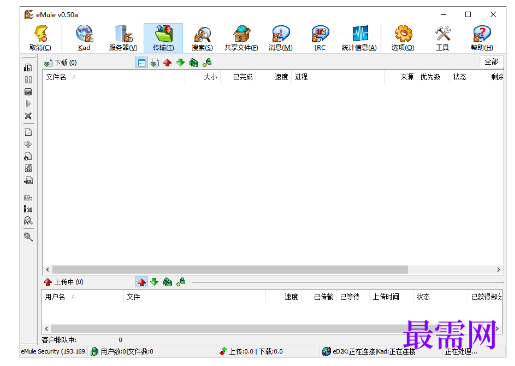Open the Kad network page
Image resolution: width=515 pixels, height=366 pixels.
pos(84,38)
